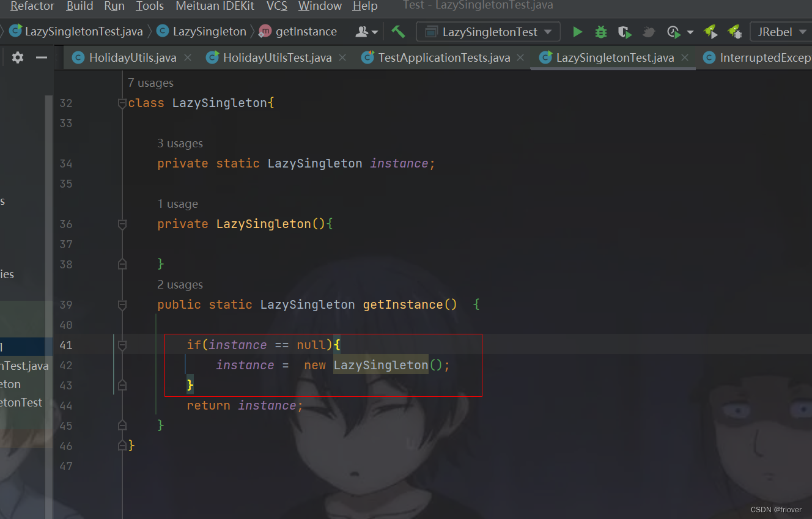Viewport: 812px width, 519px height.
Task: Click the '1 usage' hint above the constructor
Action: (x=177, y=204)
